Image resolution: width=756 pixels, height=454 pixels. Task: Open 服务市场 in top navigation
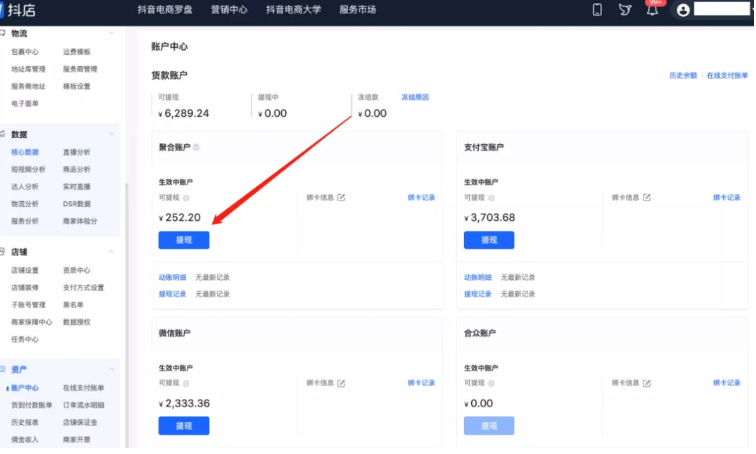(x=358, y=10)
